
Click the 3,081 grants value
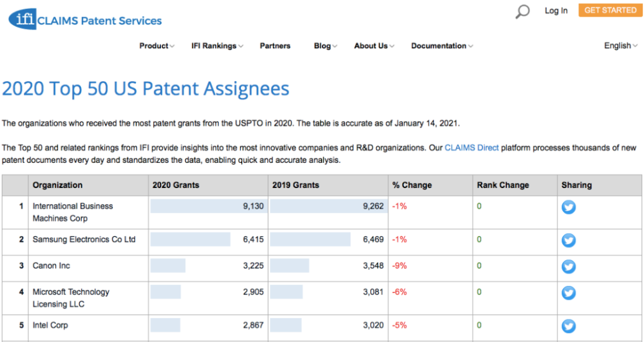tap(374, 292)
